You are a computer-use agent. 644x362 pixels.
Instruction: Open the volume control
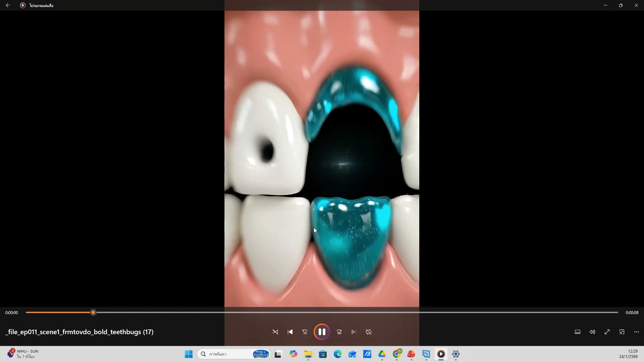click(592, 332)
